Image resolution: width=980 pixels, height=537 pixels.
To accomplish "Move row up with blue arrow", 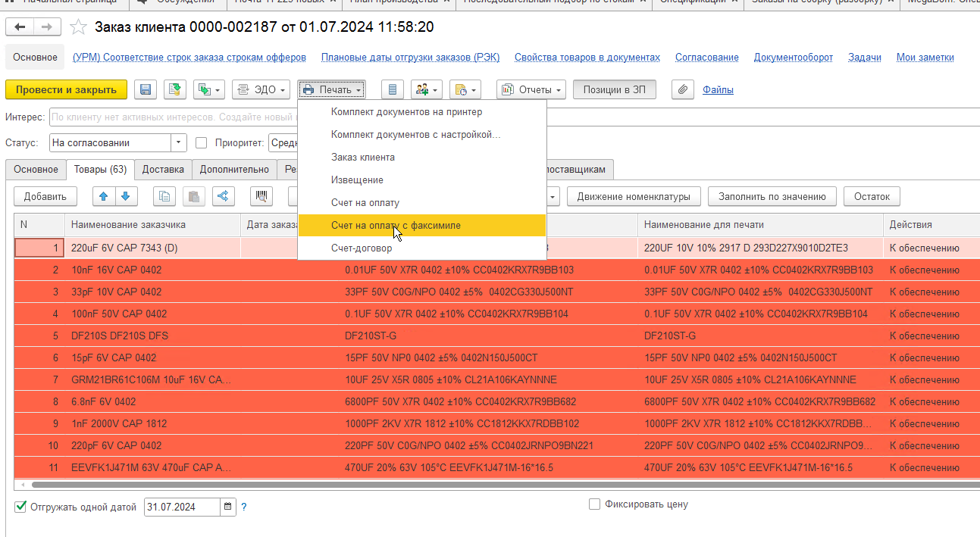I will [104, 196].
